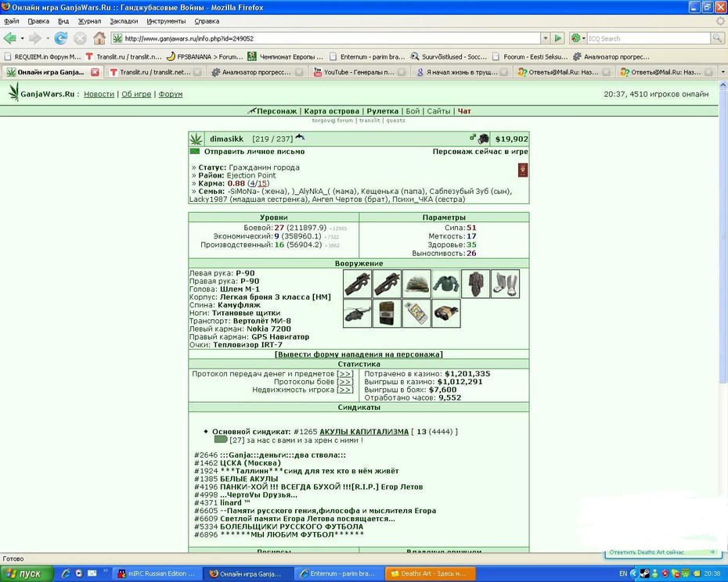Open Карта острова navigation link
Viewport: 728px width, 582px height.
point(331,111)
